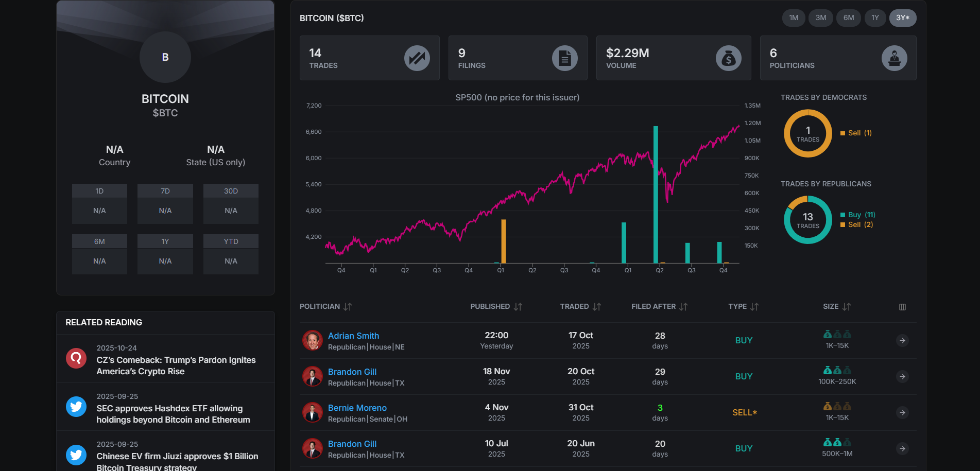Click Adrian Smith's profile photo thumbnail
Image resolution: width=980 pixels, height=471 pixels.
click(312, 341)
